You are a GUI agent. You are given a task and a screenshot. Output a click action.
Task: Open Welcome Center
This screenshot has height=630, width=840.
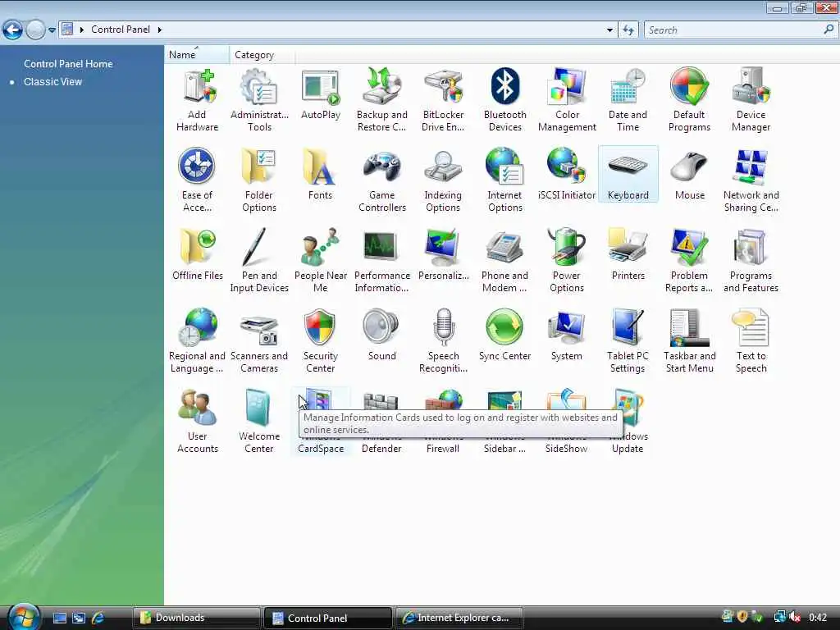tap(259, 422)
